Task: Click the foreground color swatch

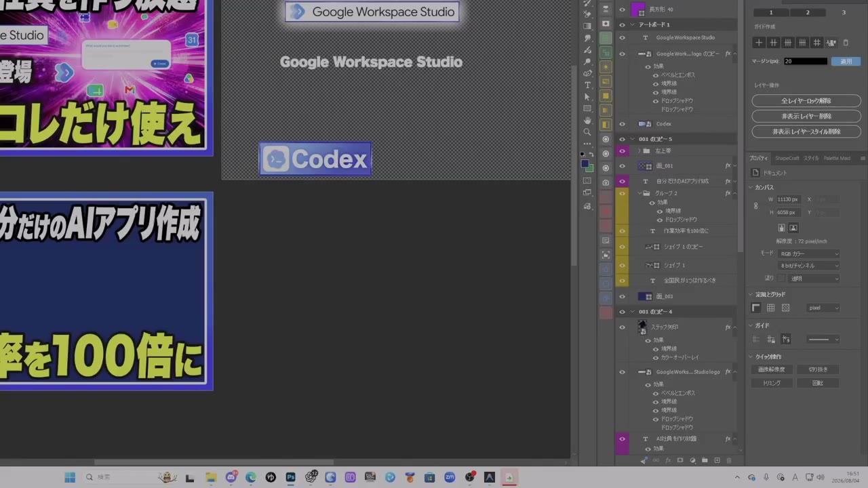Action: coord(585,163)
